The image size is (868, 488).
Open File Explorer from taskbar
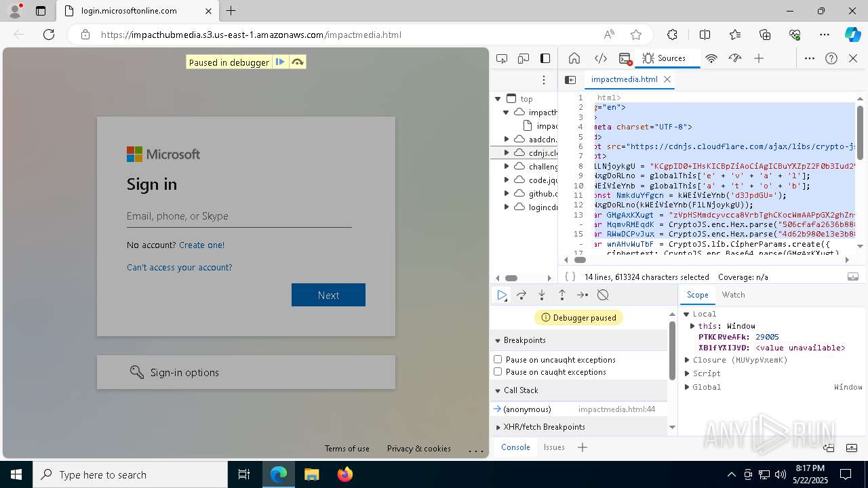pyautogui.click(x=312, y=474)
